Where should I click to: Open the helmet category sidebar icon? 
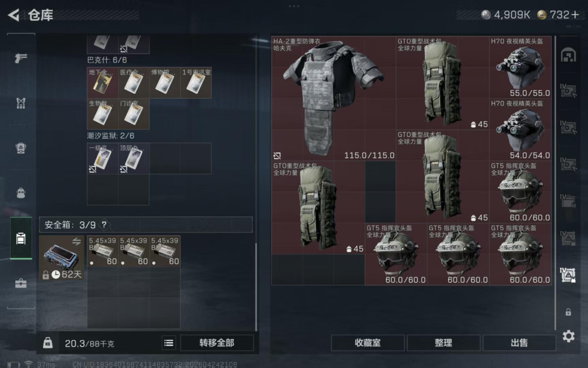[x=21, y=148]
